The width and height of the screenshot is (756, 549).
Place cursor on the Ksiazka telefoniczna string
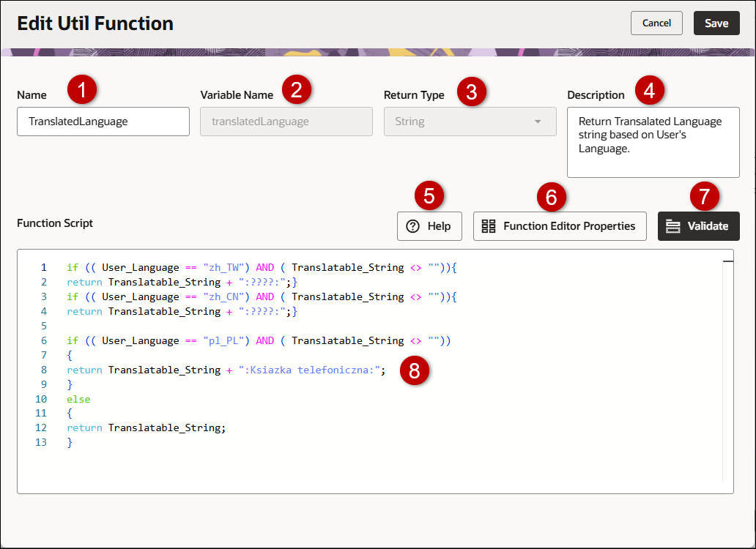click(x=311, y=370)
